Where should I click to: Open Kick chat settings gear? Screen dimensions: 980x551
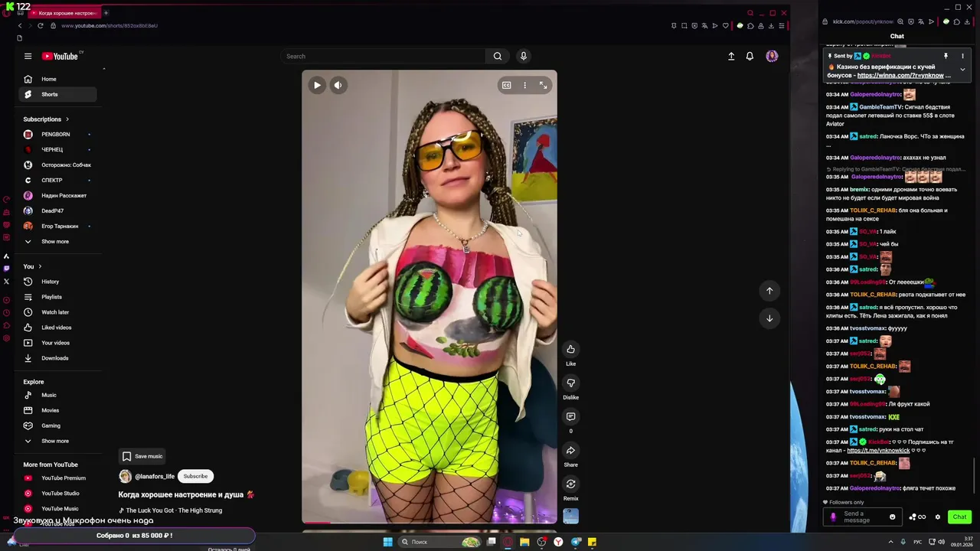938,517
